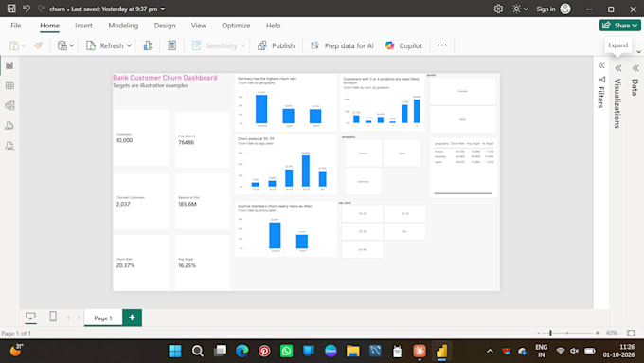The height and width of the screenshot is (363, 644).
Task: Open the Paste dropdown arrow
Action: (x=23, y=45)
